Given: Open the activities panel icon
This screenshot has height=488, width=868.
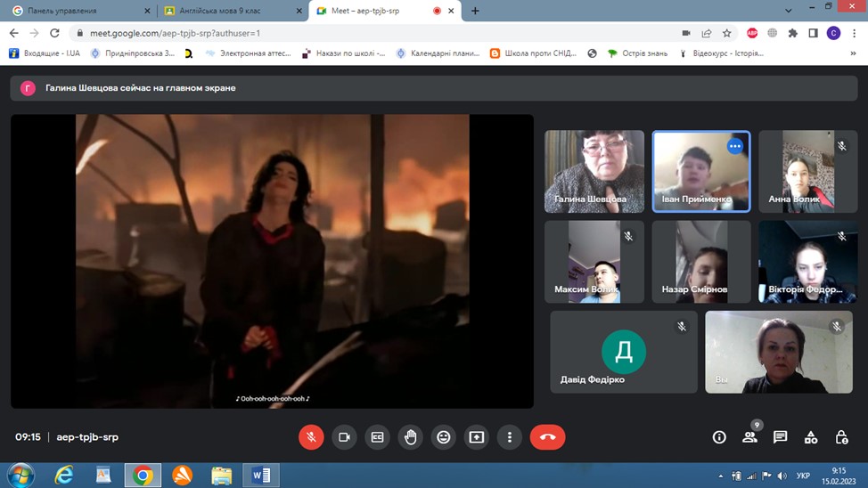Looking at the screenshot, I should point(811,437).
